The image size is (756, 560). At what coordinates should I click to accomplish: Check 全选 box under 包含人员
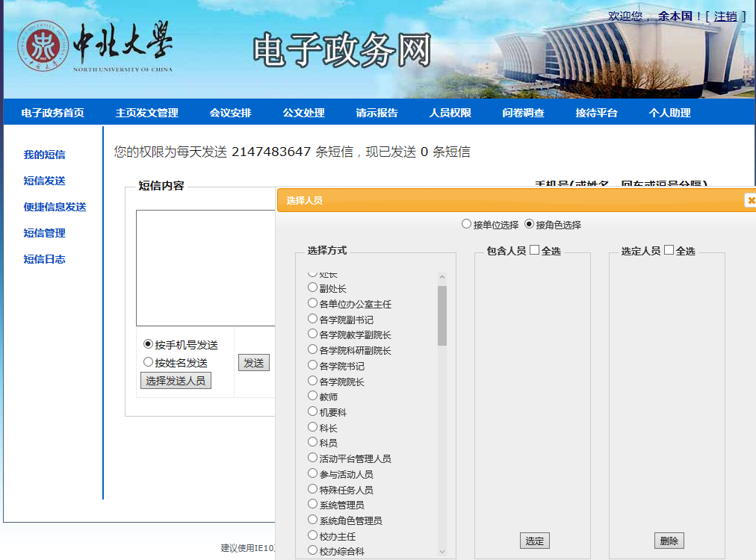click(534, 251)
